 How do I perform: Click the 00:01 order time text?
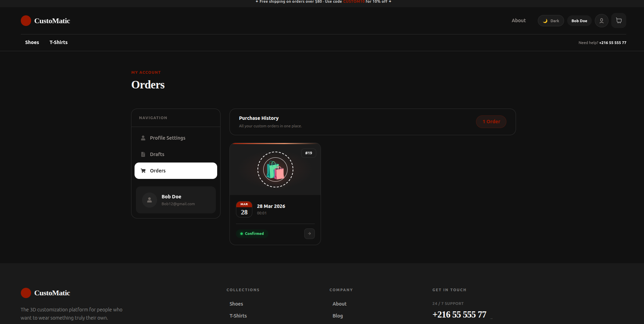coord(262,213)
